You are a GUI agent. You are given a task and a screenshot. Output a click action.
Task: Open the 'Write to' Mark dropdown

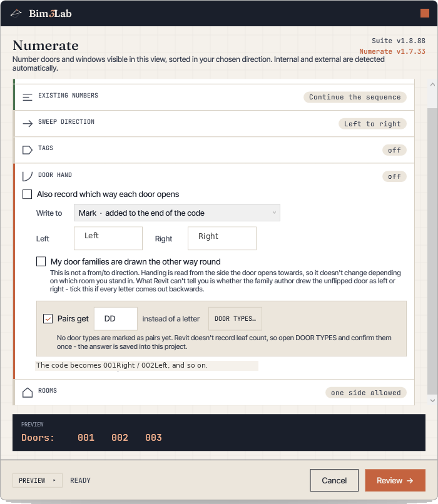click(x=177, y=213)
